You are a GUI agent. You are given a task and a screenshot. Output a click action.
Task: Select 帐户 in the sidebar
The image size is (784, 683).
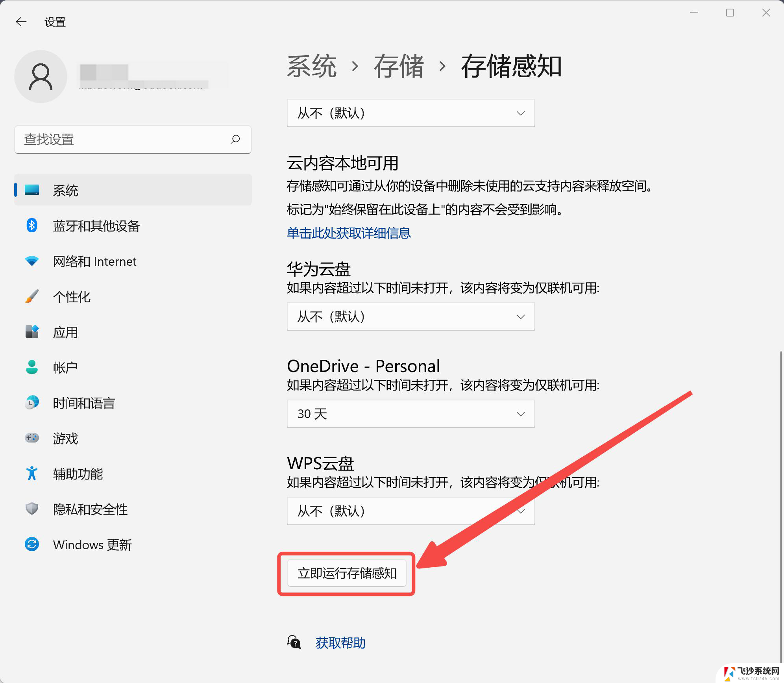[x=133, y=367]
